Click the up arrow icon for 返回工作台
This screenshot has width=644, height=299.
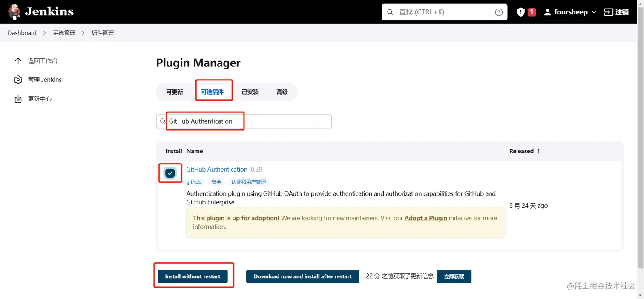point(18,61)
